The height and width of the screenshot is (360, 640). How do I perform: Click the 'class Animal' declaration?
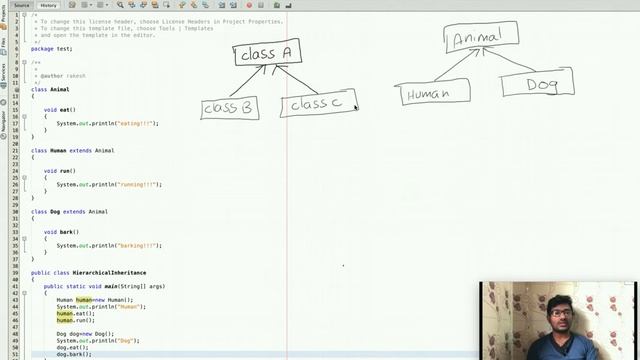pyautogui.click(x=50, y=89)
